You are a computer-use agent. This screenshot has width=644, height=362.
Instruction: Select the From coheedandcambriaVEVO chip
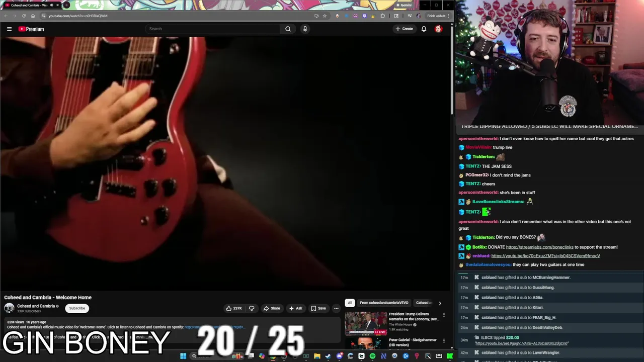point(384,303)
